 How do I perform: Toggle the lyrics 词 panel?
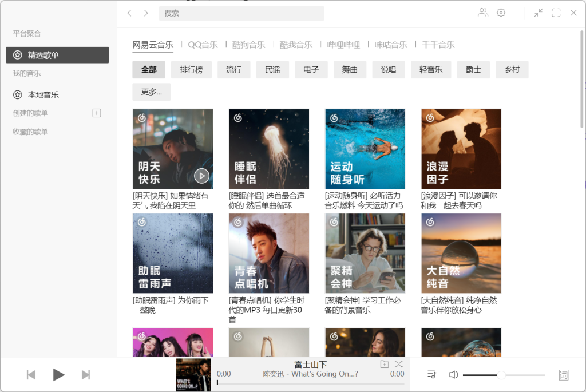[563, 374]
